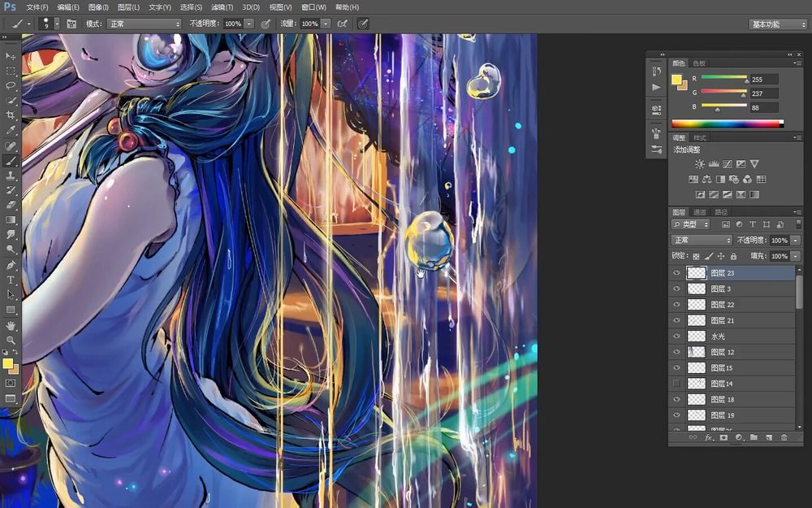Select the Gradient tool
The height and width of the screenshot is (508, 812).
coord(11,219)
